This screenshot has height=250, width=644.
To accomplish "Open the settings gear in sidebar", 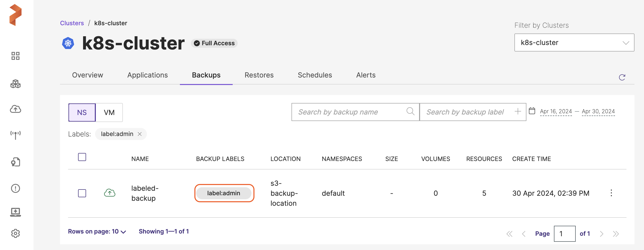I will coord(15,233).
